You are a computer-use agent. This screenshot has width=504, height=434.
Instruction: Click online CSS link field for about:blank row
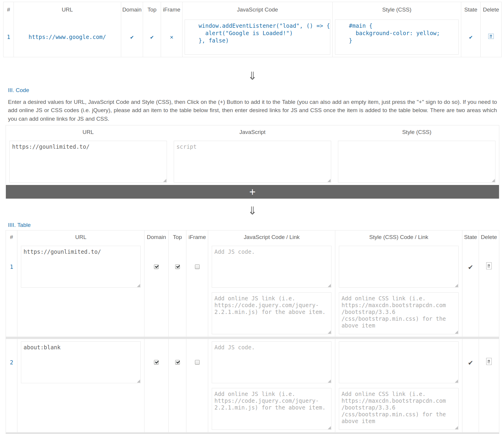[x=399, y=409]
